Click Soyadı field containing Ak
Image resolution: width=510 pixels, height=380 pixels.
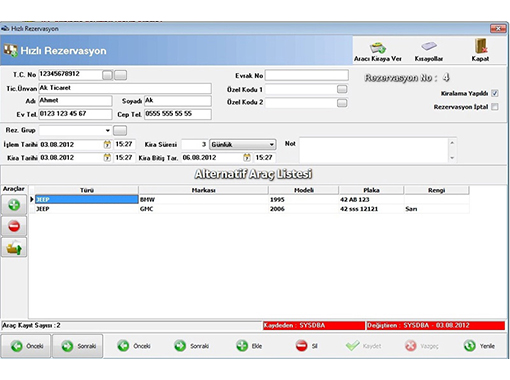178,101
